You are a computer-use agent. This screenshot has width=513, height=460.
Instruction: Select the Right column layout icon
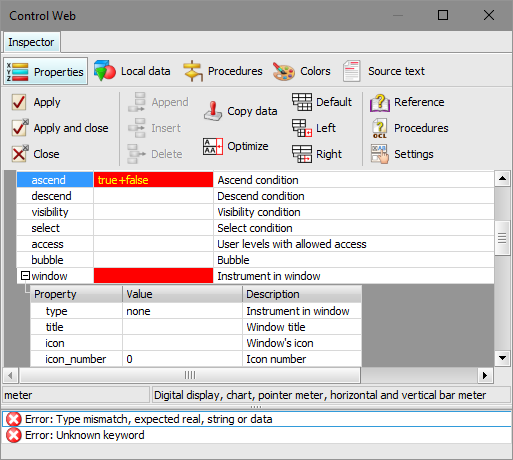pos(302,154)
